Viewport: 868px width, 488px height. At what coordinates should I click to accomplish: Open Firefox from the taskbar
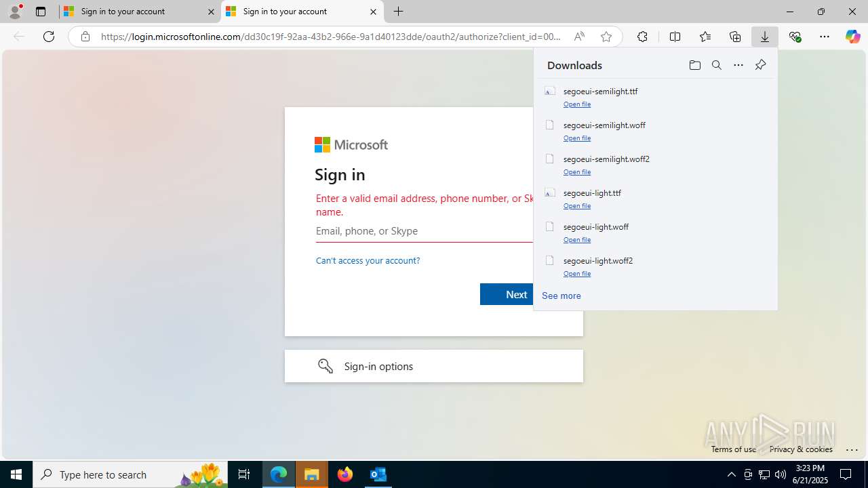point(345,474)
